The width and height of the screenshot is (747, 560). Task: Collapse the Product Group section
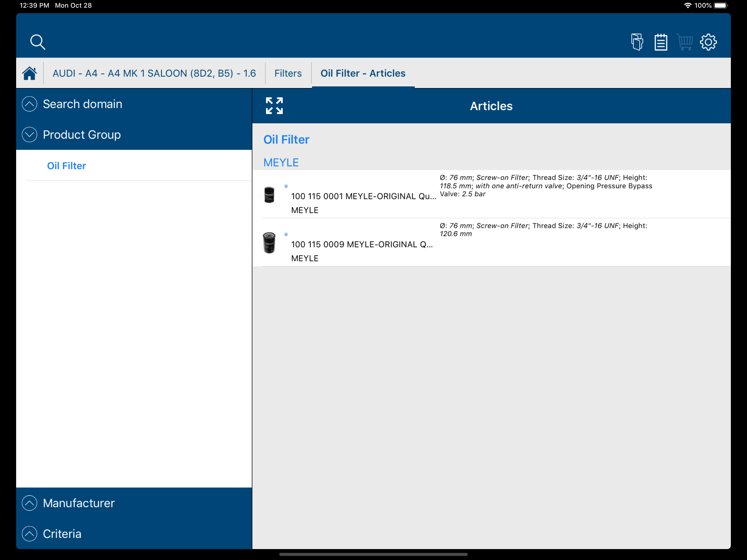click(134, 135)
